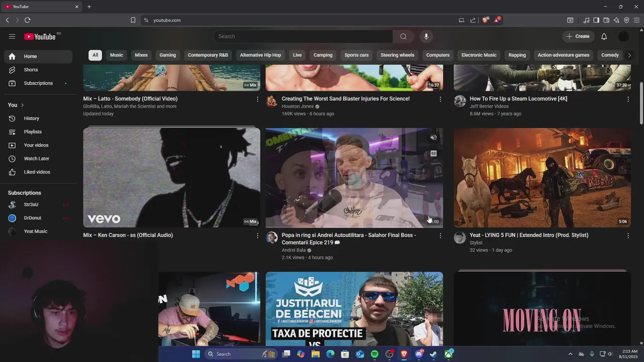Open options for Popa in ring video

440,236
